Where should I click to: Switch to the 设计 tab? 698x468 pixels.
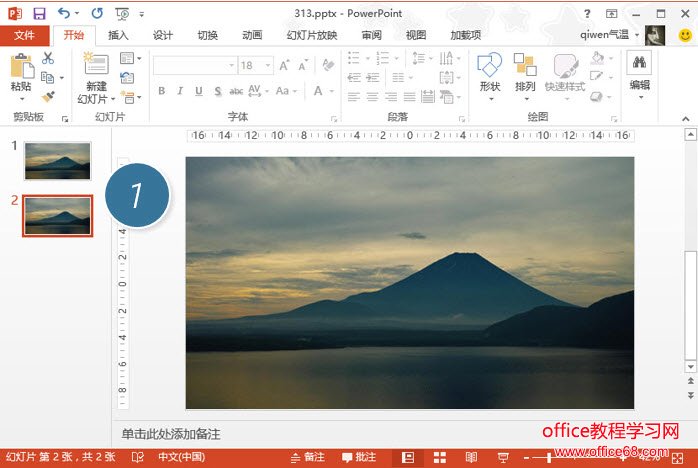pos(163,35)
